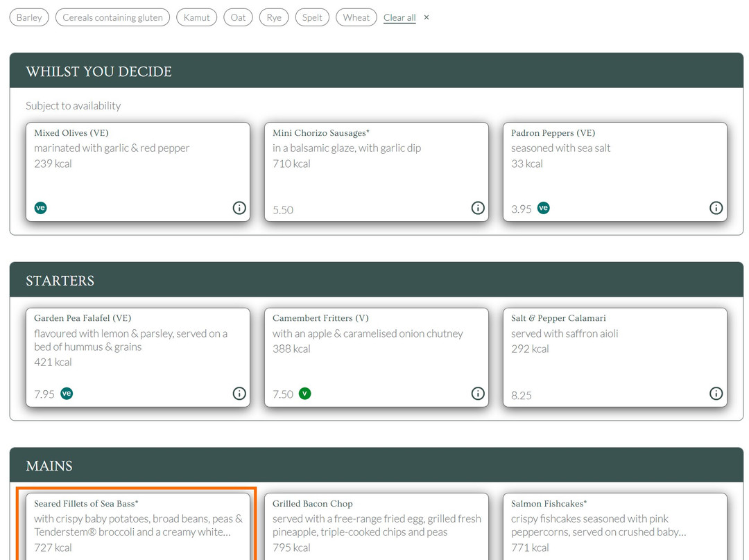The width and height of the screenshot is (749, 560).
Task: Remove the Barley allergen filter
Action: (29, 17)
